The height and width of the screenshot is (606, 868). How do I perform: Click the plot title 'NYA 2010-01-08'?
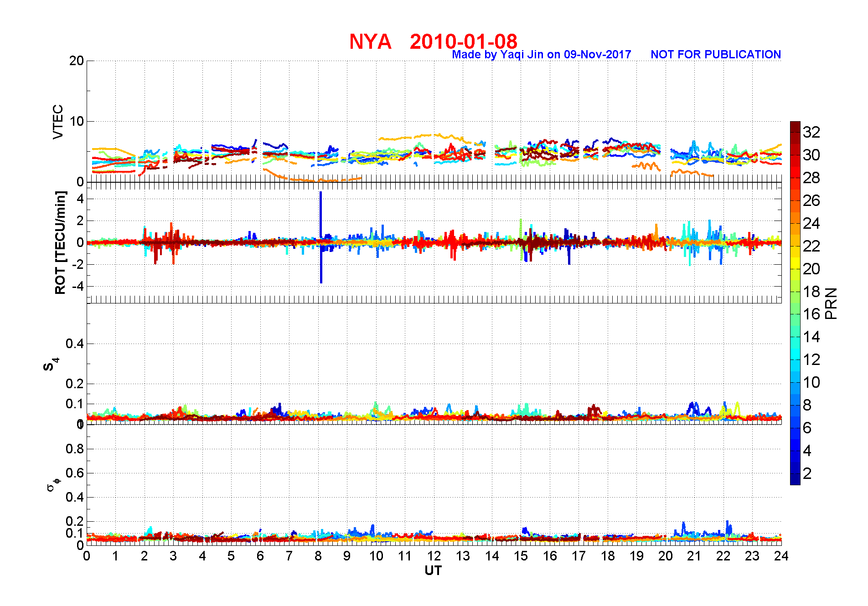coord(433,41)
